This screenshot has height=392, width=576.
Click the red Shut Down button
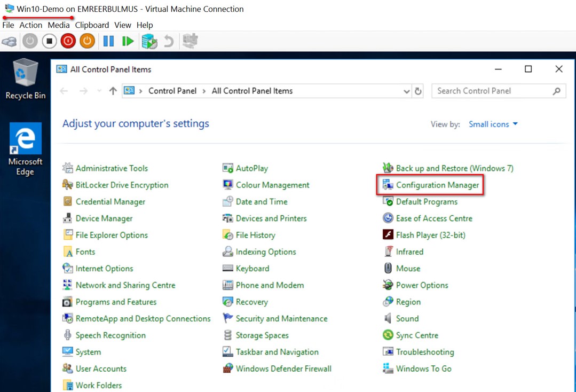[x=68, y=41]
